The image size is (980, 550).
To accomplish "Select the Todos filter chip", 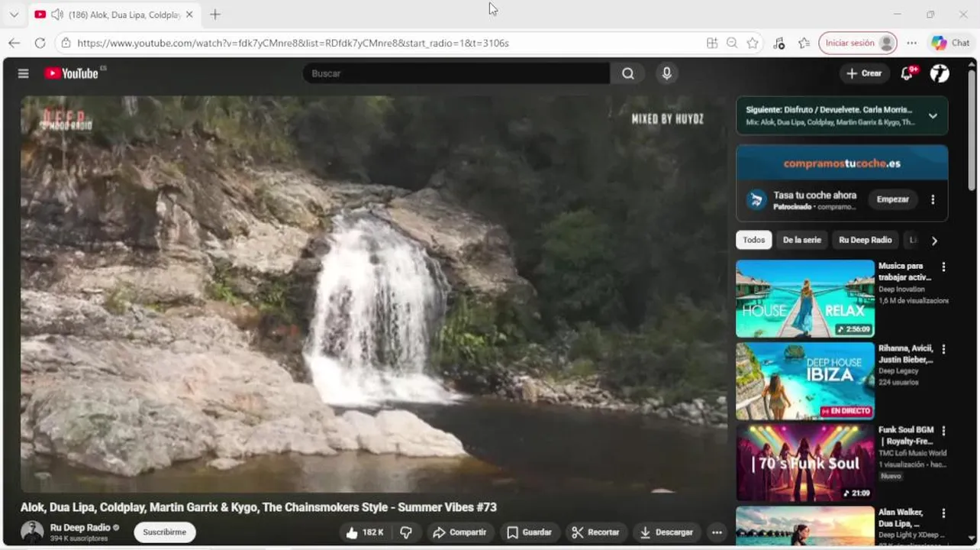I will point(753,240).
